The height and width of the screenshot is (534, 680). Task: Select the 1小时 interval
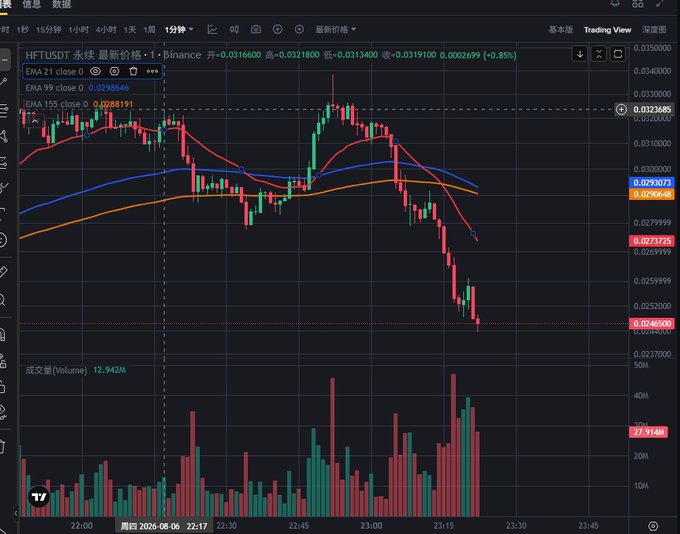coord(78,29)
